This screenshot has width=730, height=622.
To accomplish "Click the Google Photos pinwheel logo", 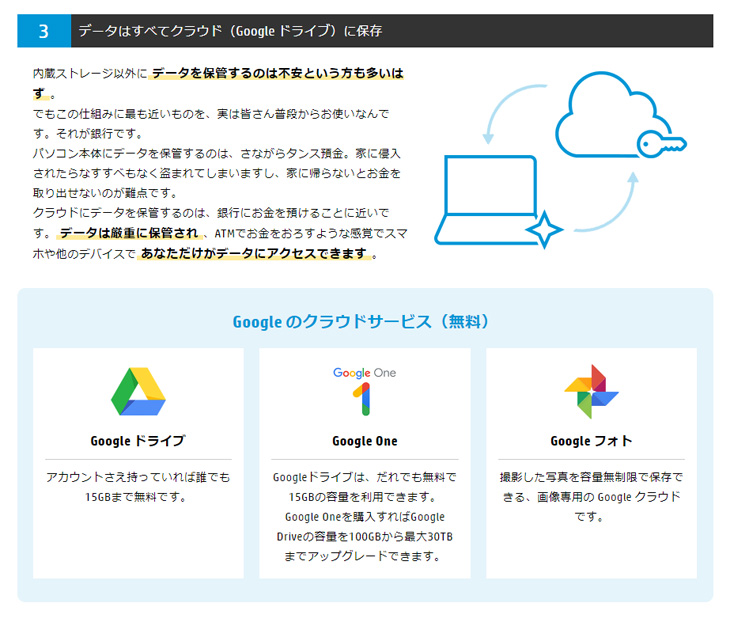I will point(591,391).
